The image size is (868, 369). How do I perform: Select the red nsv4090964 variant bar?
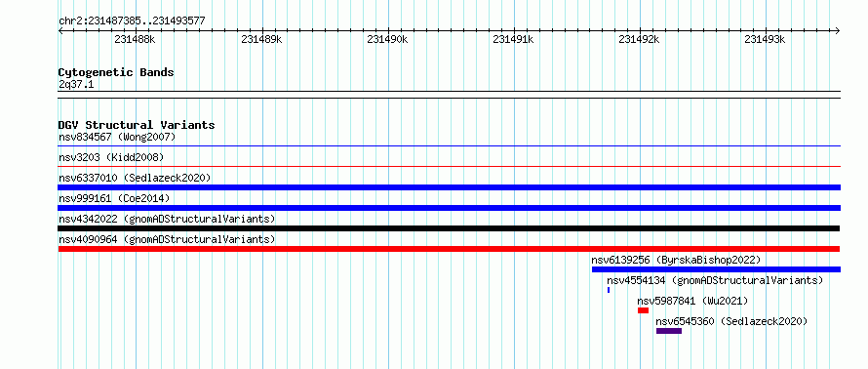tap(449, 249)
